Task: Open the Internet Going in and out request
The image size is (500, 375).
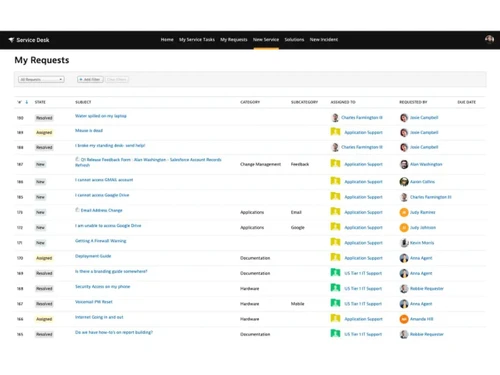Action: (x=99, y=317)
